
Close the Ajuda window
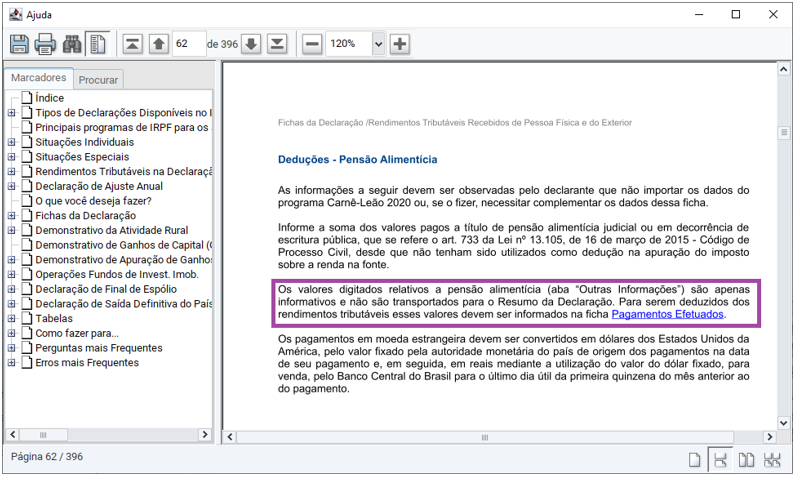coord(773,15)
